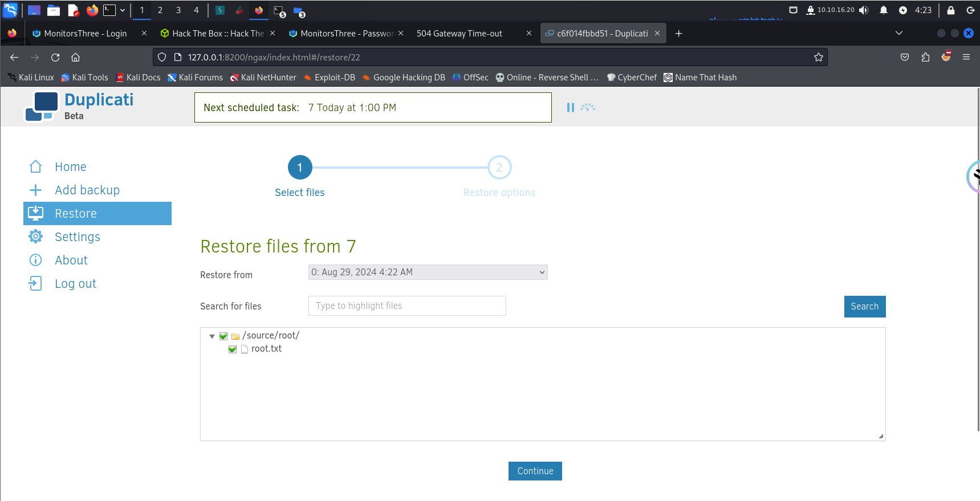Uncheck the root.txt file checkbox
980x501 pixels.
(x=233, y=349)
